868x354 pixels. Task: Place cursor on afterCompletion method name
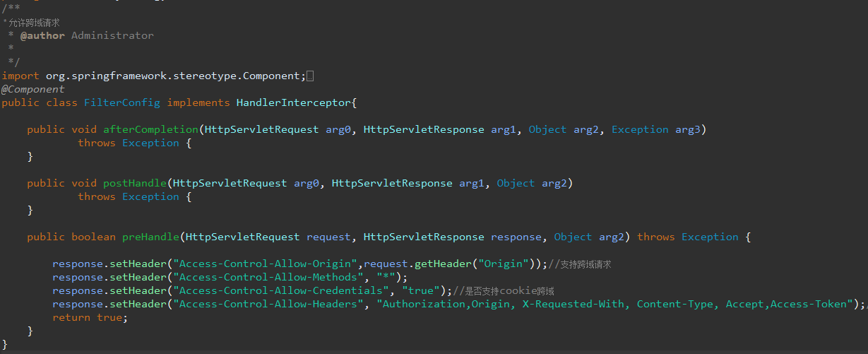151,129
